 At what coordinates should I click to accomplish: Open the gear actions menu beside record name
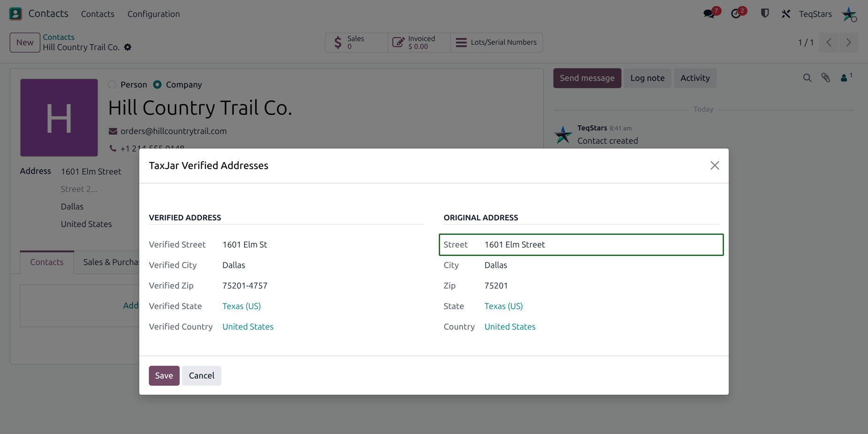pos(128,47)
